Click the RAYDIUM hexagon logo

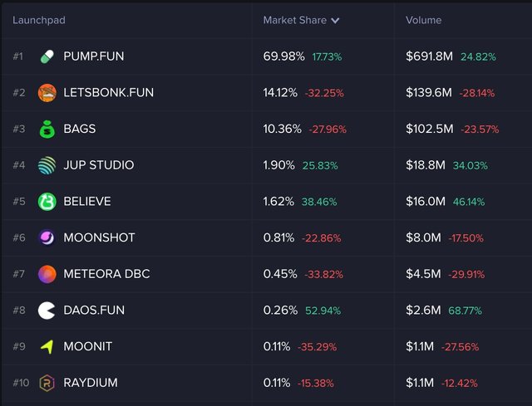[47, 382]
